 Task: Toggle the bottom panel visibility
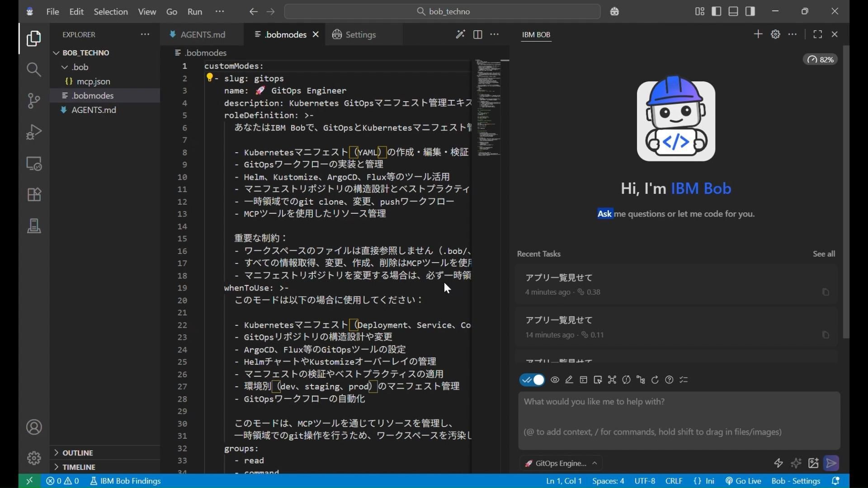pos(733,11)
